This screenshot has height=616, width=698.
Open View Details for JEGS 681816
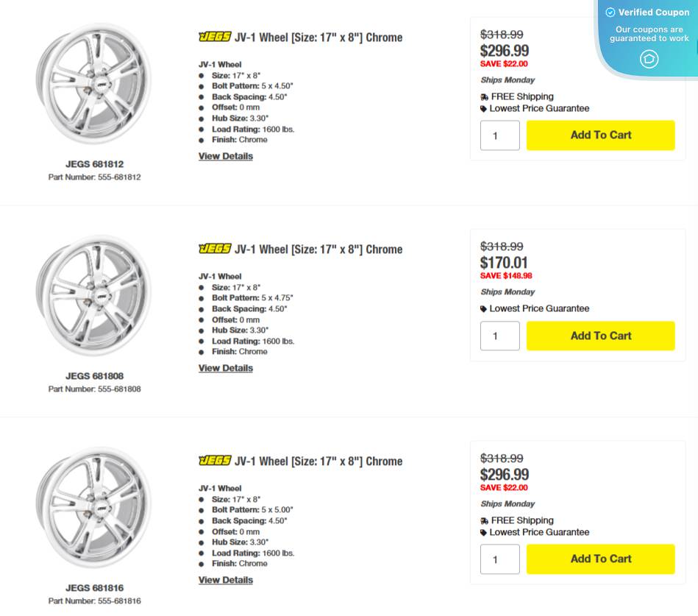(x=225, y=580)
